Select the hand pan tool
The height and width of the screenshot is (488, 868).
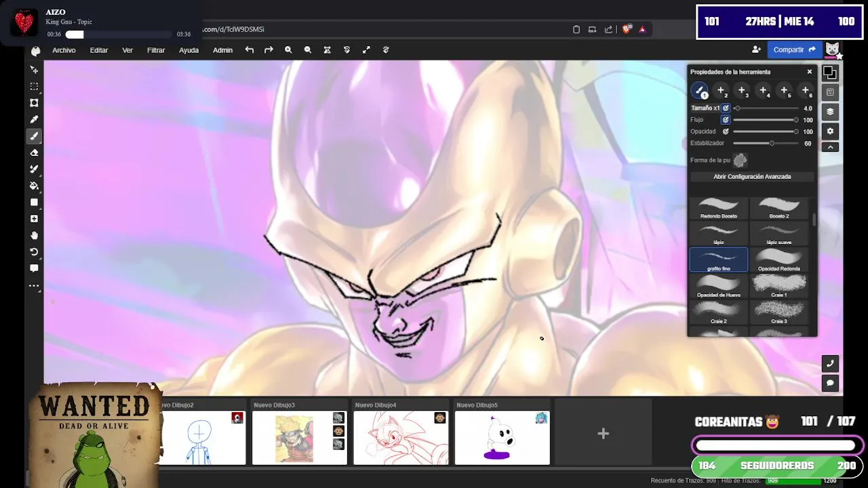(x=35, y=235)
